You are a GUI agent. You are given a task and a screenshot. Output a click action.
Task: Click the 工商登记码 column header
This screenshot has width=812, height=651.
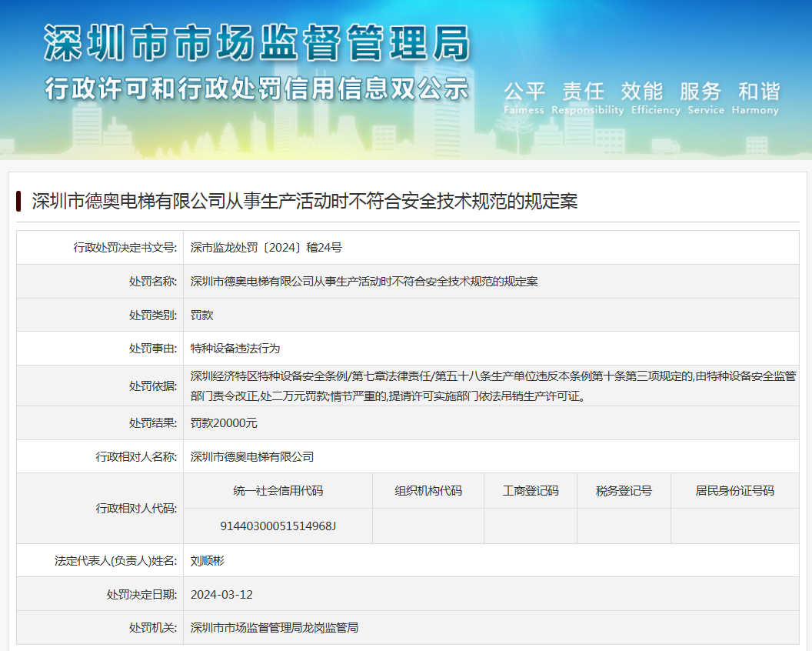pyautogui.click(x=531, y=491)
